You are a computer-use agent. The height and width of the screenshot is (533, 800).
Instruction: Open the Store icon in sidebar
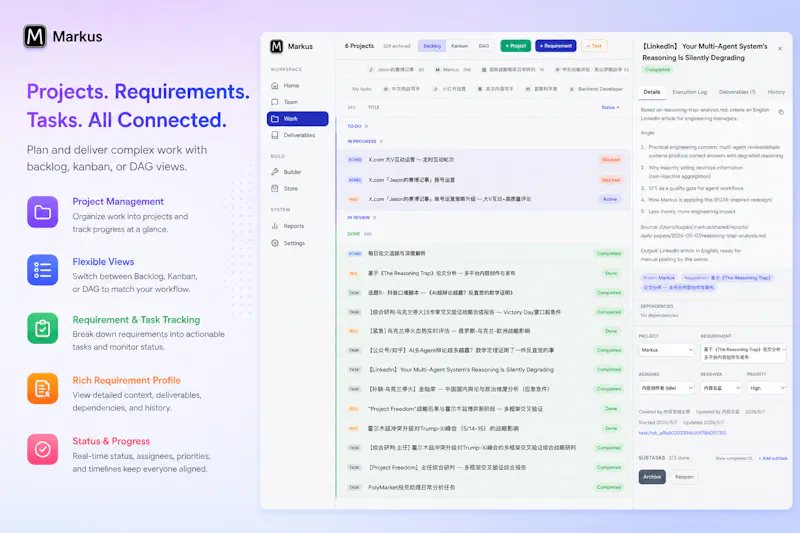275,188
